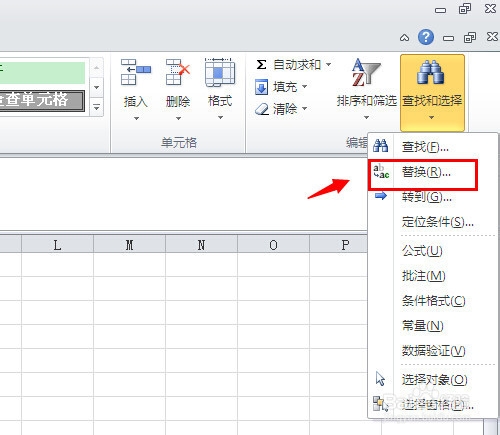Screen dimensions: 500x435
Task: Click the Insert cells icon
Action: [x=135, y=72]
